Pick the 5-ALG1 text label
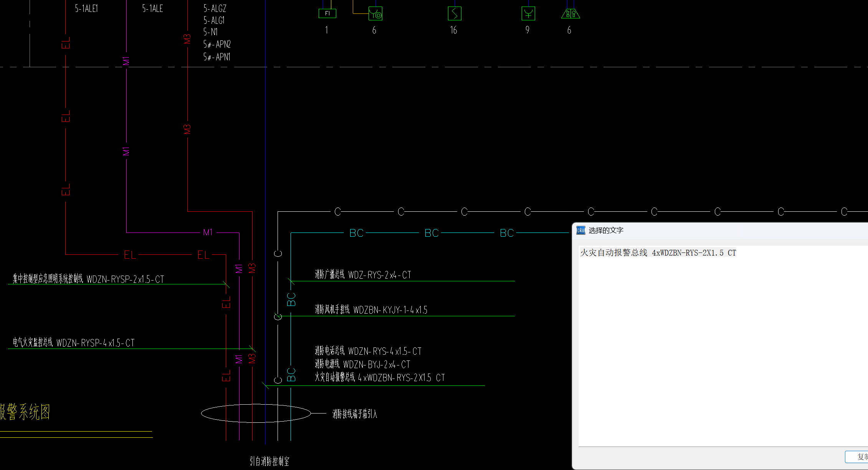This screenshot has width=868, height=470. [x=214, y=20]
